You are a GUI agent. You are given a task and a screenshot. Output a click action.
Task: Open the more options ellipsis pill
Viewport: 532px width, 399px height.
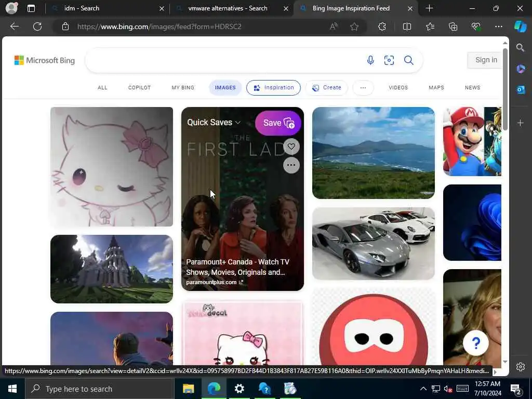363,87
